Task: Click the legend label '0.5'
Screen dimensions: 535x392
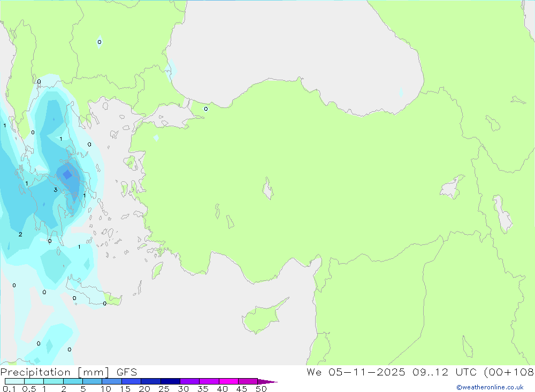Action: click(29, 389)
